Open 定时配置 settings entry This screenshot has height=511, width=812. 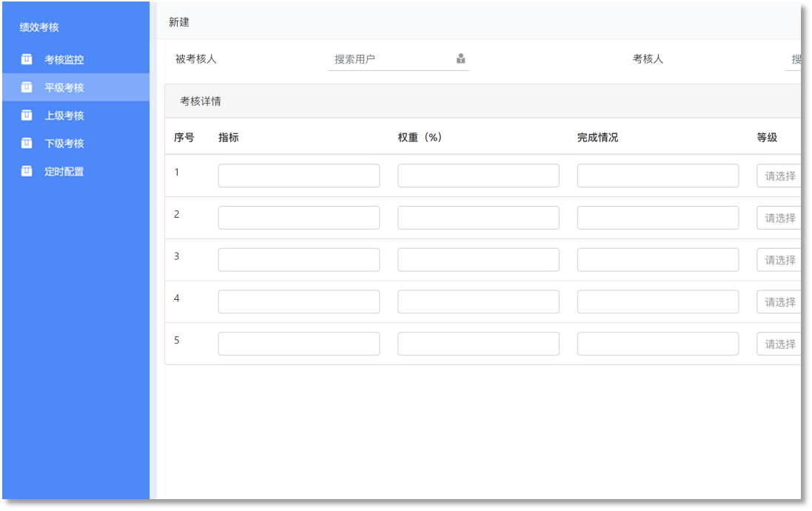click(76, 171)
